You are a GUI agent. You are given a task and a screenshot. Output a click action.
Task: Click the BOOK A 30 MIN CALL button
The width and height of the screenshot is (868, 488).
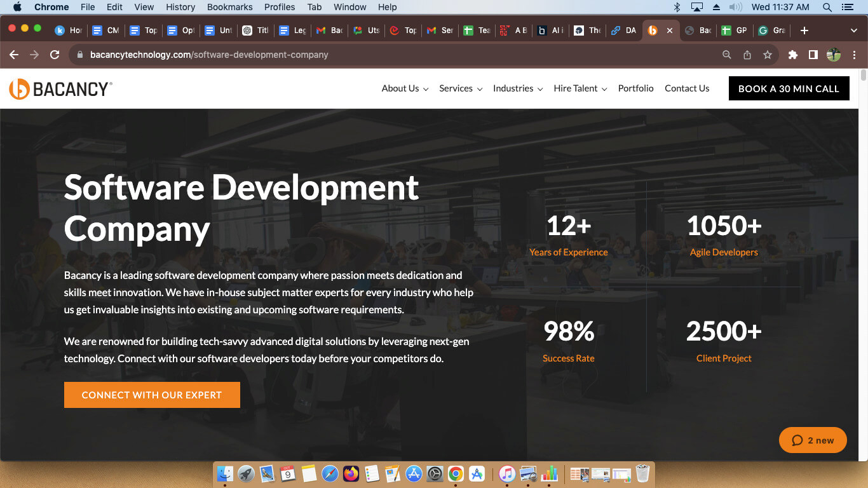point(789,88)
